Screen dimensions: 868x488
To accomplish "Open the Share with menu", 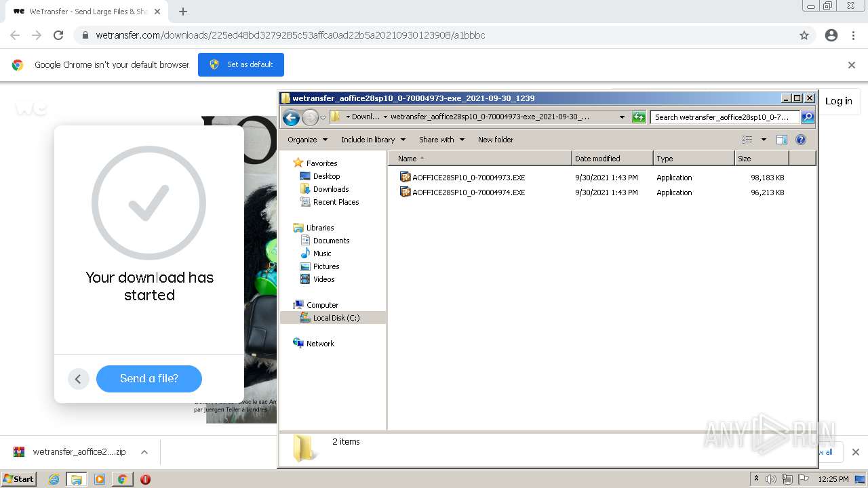I will pyautogui.click(x=441, y=140).
